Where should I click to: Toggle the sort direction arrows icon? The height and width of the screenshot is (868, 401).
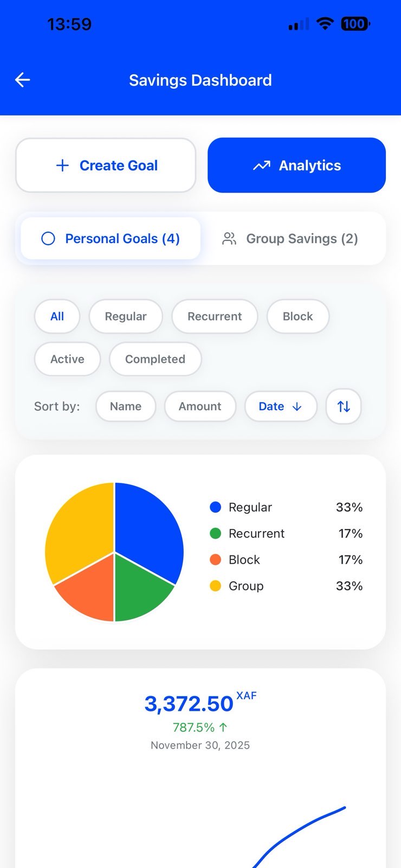[343, 406]
